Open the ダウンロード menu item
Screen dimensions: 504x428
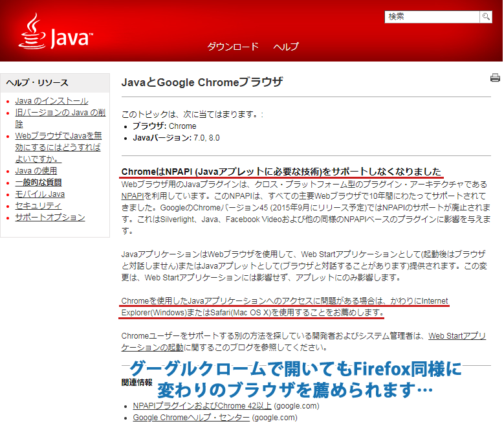(233, 47)
